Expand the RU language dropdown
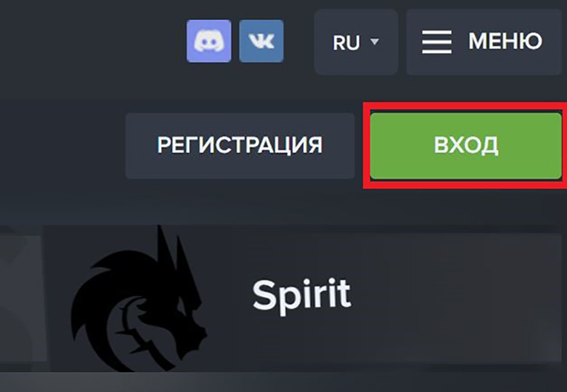The height and width of the screenshot is (392, 567). tap(356, 42)
